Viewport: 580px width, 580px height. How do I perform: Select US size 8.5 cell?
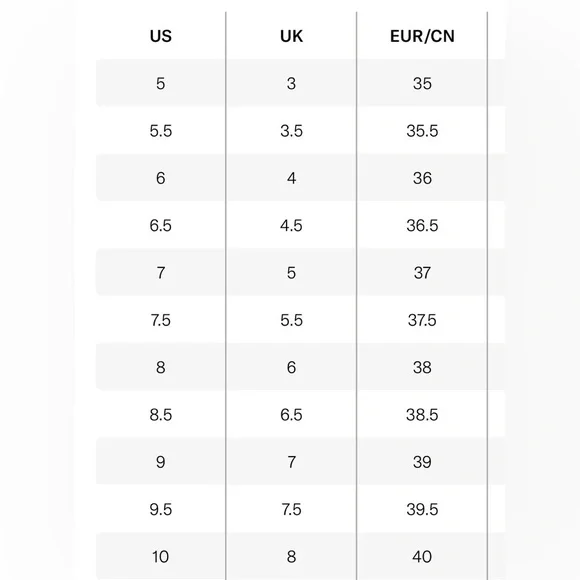point(161,415)
